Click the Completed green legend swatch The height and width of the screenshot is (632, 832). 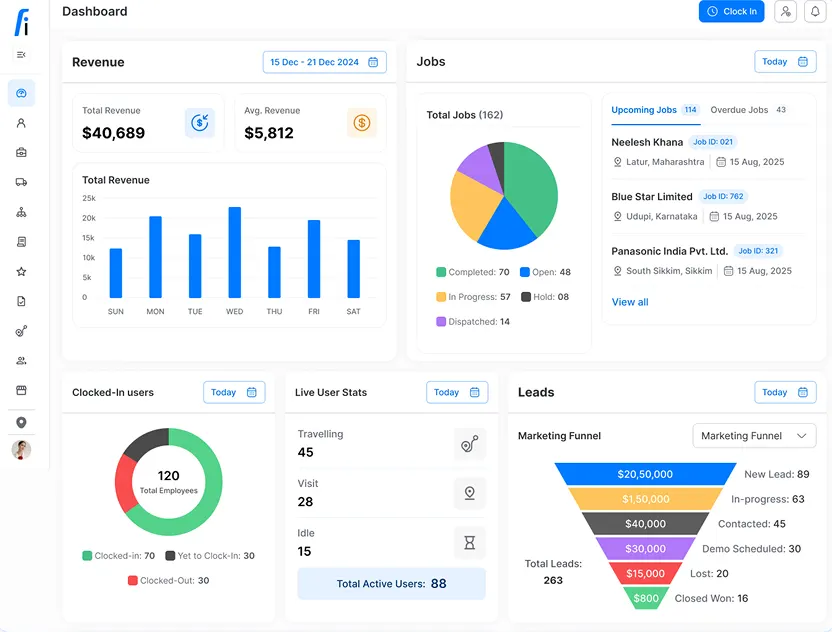pyautogui.click(x=441, y=272)
